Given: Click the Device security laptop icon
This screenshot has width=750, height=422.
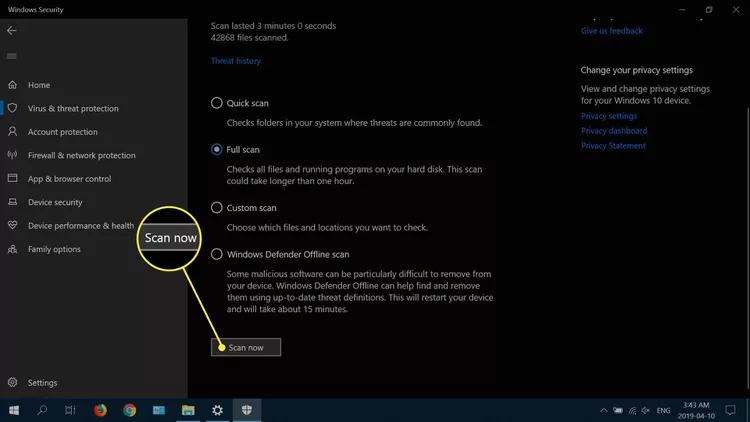Looking at the screenshot, I should [12, 202].
